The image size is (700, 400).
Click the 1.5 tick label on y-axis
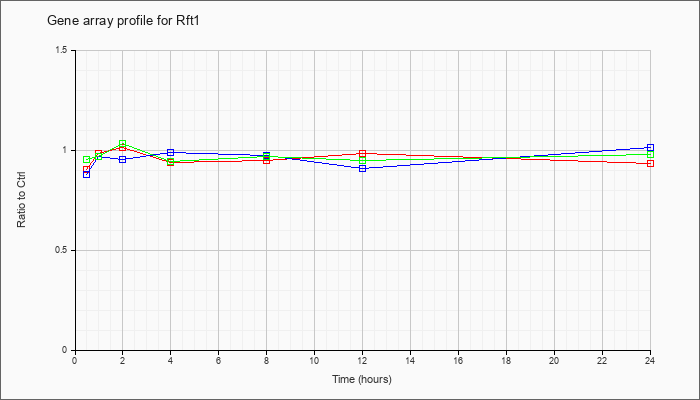(x=66, y=50)
